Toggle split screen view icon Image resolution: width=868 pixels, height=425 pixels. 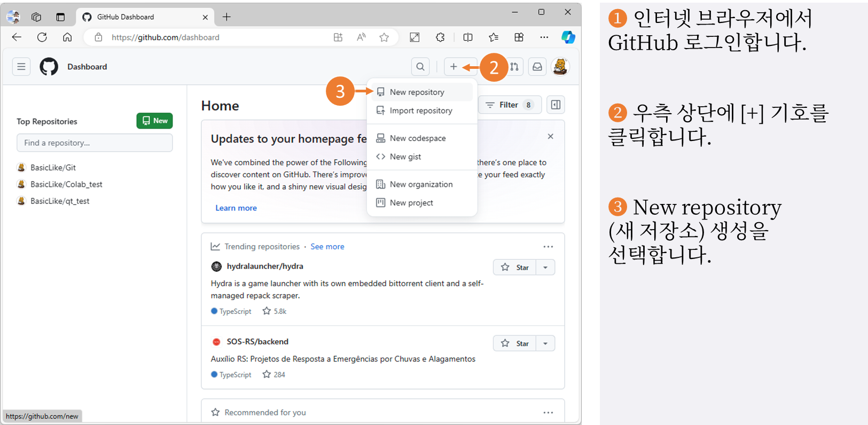[468, 37]
